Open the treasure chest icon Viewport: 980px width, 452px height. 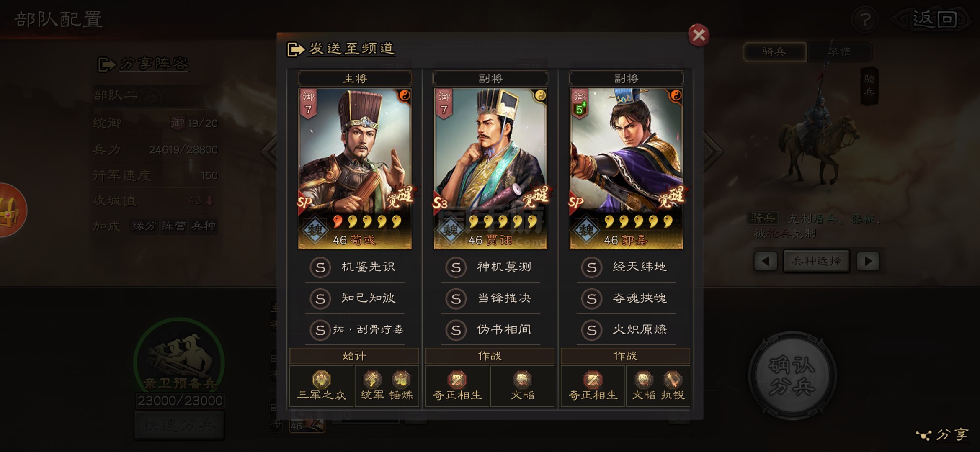pyautogui.click(x=10, y=211)
